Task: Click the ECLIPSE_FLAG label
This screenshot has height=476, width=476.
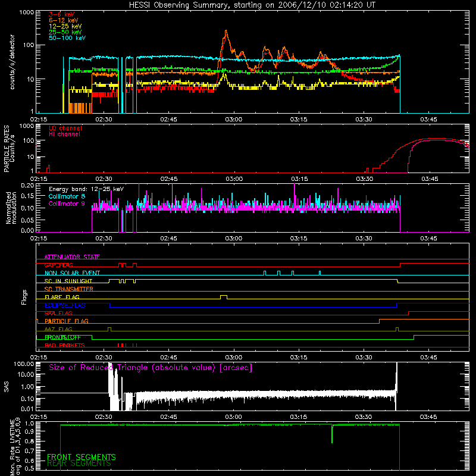Action: [65, 305]
